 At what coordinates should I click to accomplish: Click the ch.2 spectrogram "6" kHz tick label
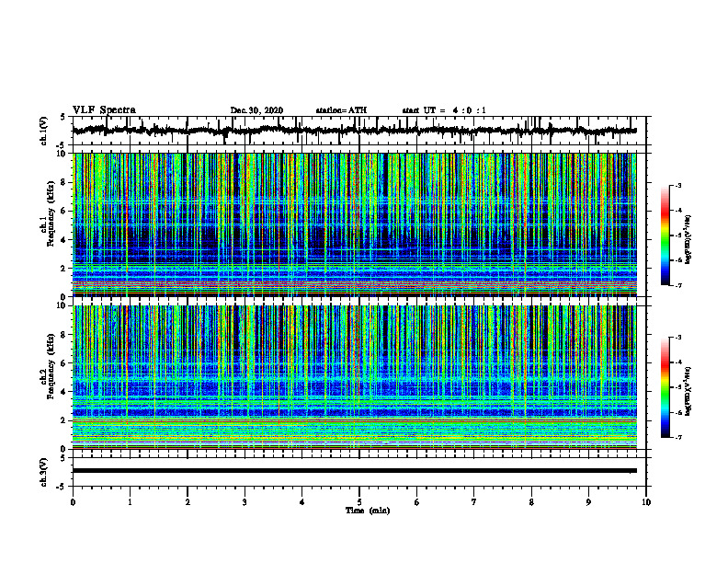click(64, 363)
